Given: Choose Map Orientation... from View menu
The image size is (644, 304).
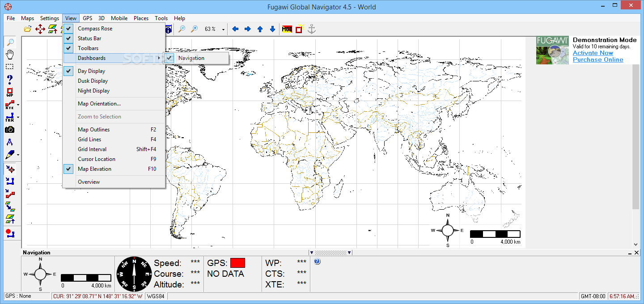Looking at the screenshot, I should click(x=114, y=104).
